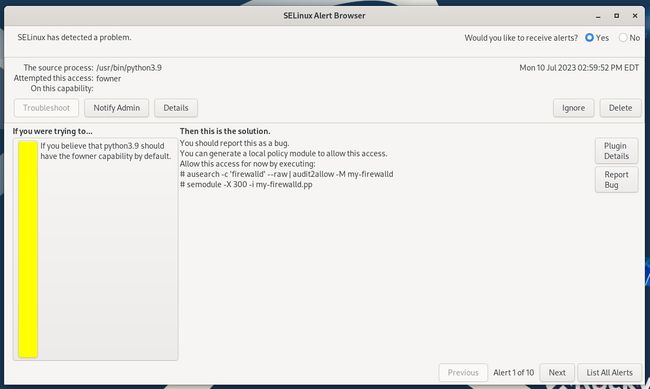Close the SELinux Alert Browser window
The height and width of the screenshot is (389, 650).
635,16
